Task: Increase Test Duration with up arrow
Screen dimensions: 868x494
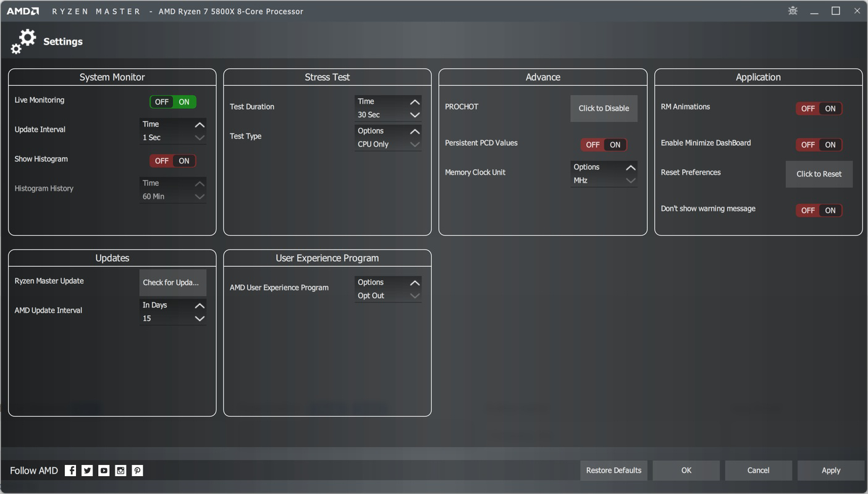Action: (x=415, y=102)
